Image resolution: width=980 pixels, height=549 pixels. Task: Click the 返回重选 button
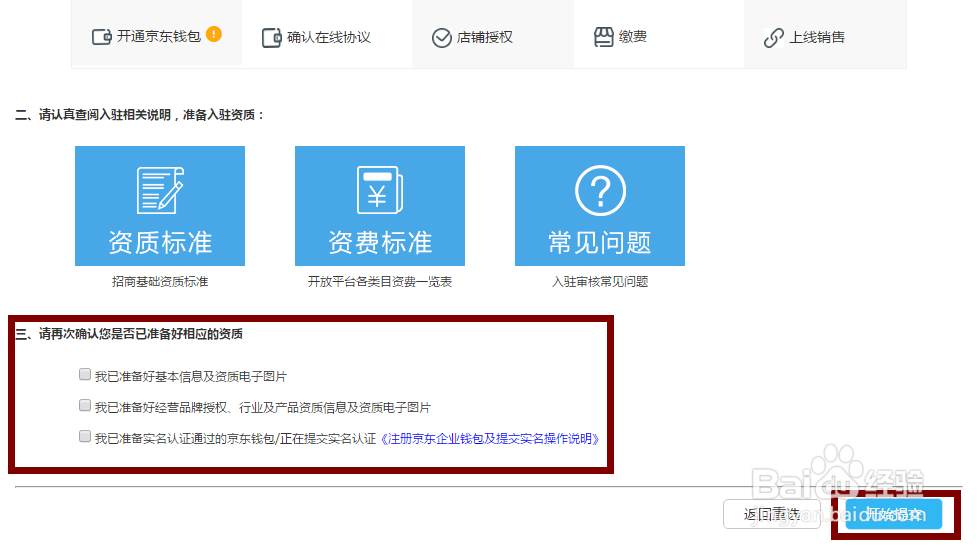pyautogui.click(x=772, y=514)
